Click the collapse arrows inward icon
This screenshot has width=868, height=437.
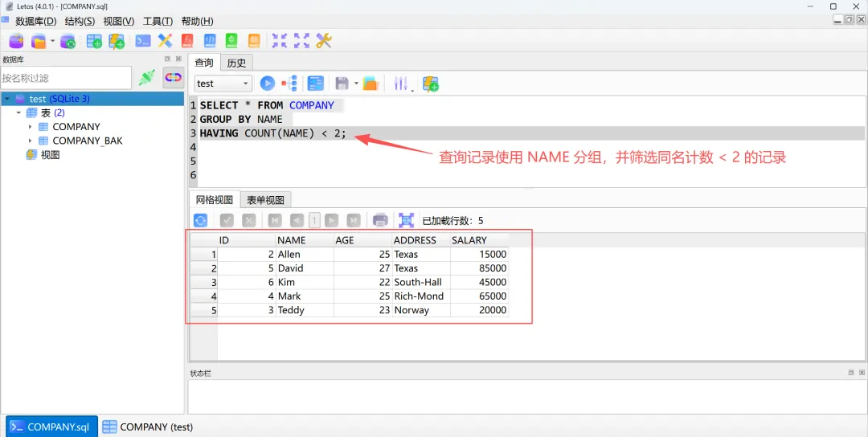click(280, 40)
